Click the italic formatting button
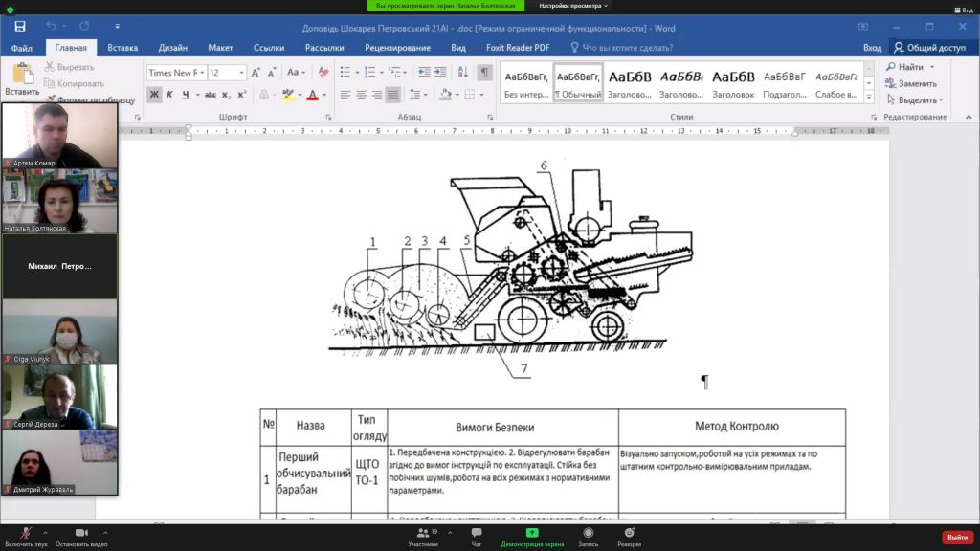Image resolution: width=980 pixels, height=551 pixels. tap(169, 95)
